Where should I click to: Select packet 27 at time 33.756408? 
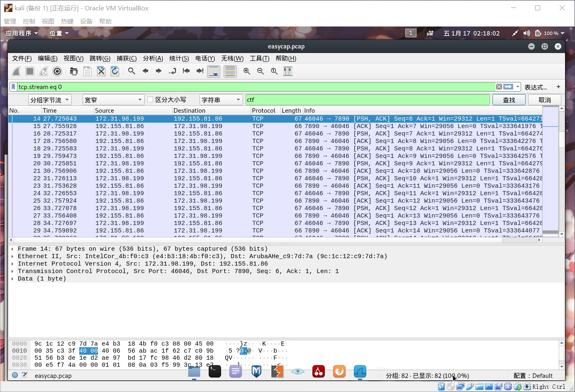point(275,215)
